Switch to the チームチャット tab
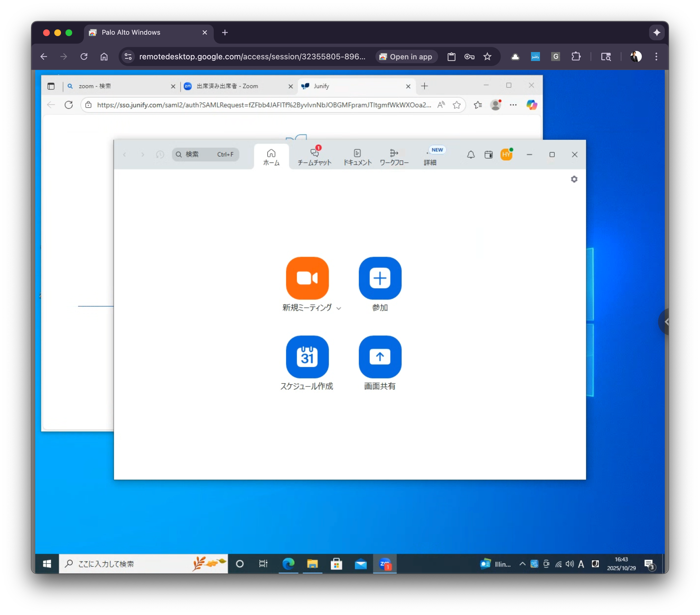Image resolution: width=700 pixels, height=615 pixels. [314, 157]
